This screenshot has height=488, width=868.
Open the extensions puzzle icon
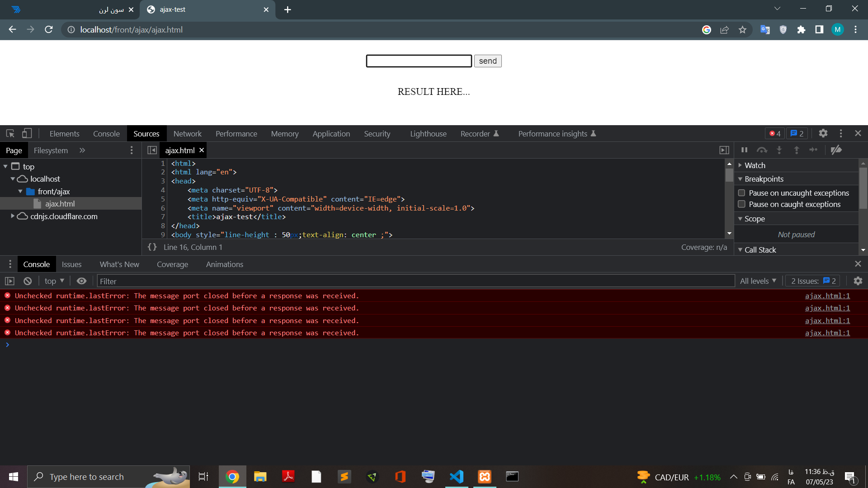tap(801, 30)
